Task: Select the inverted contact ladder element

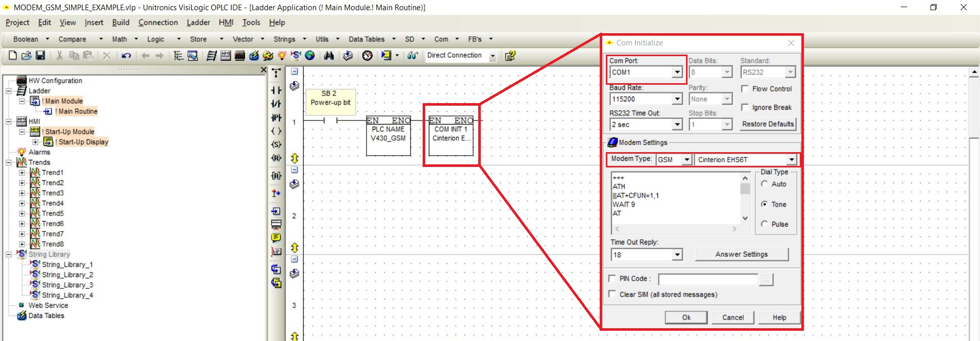Action: coord(276,104)
